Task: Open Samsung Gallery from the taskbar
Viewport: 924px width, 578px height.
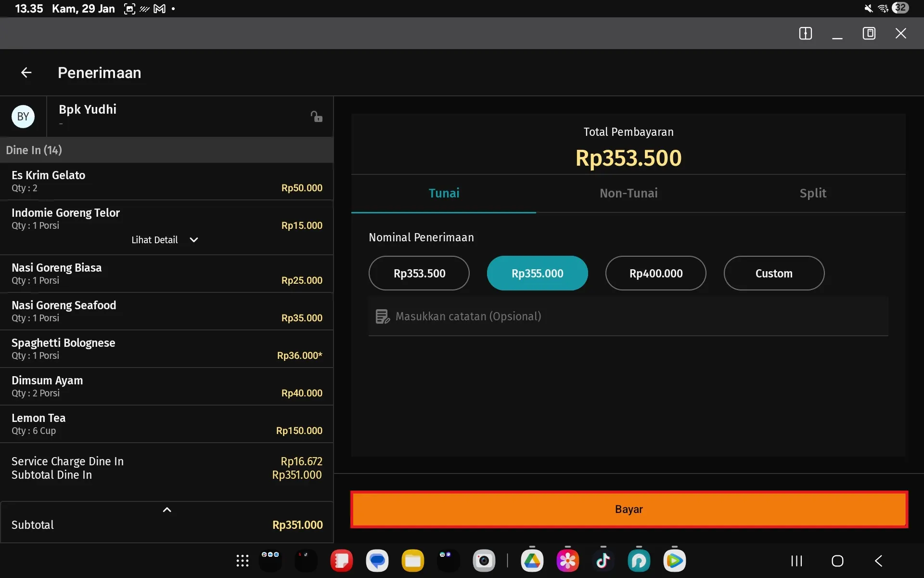Action: [x=568, y=560]
